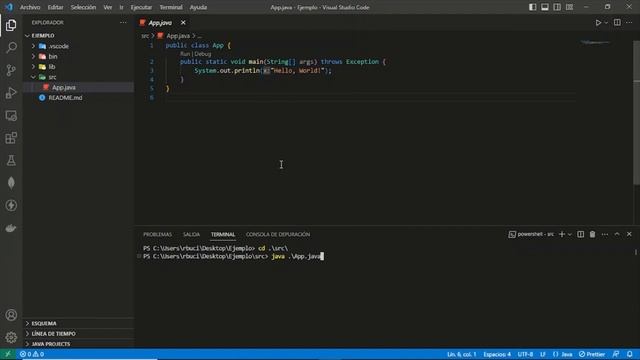Open the Search view in activity bar
The height and width of the screenshot is (360, 640).
(11, 48)
